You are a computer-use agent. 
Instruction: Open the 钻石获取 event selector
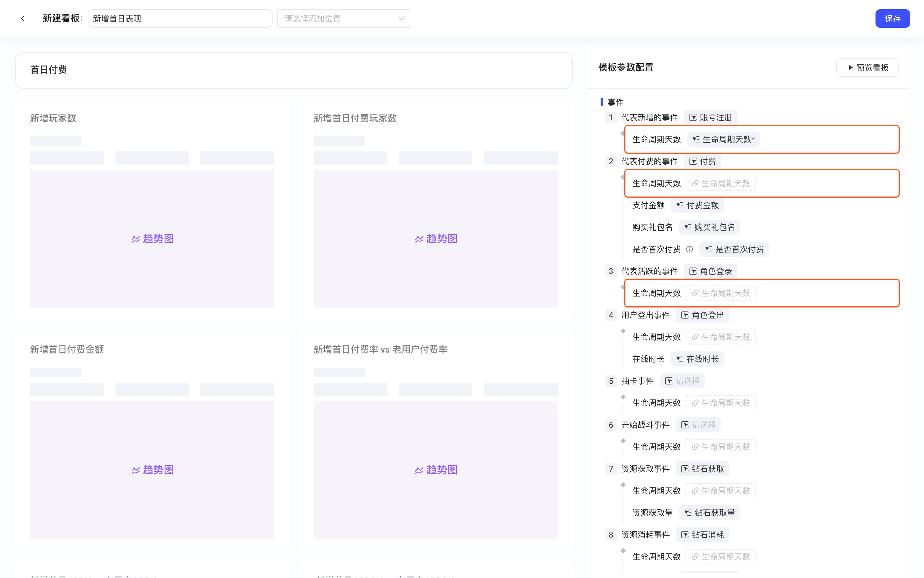click(x=702, y=469)
